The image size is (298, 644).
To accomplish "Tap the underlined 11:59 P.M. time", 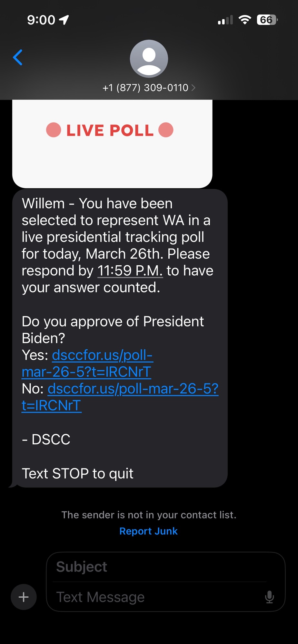I will pyautogui.click(x=130, y=271).
